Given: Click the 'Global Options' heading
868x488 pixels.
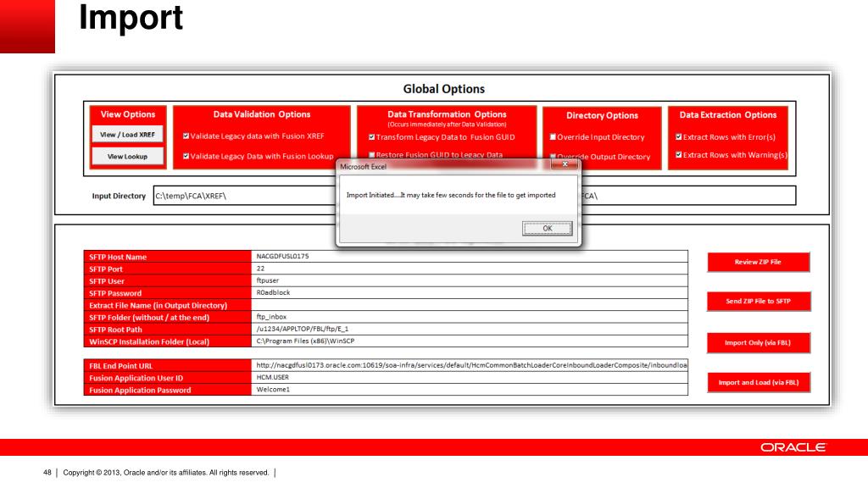Looking at the screenshot, I should click(444, 89).
